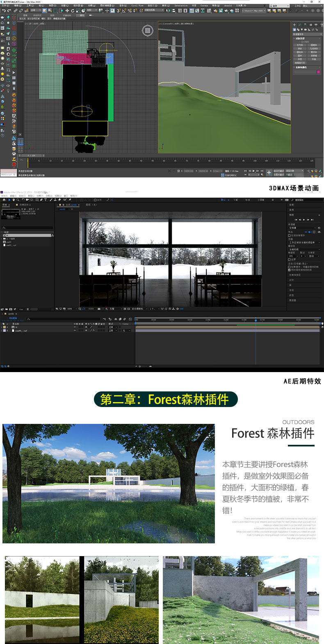Viewport: 324px width, 644px height.
Task: Toggle the eye on the cam02_.rpf timeline layer
Action: [75, 330]
